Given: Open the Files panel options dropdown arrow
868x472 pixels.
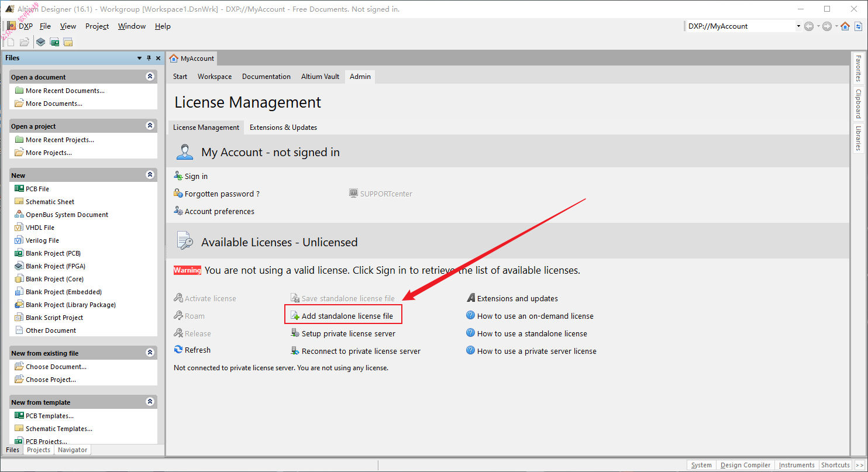Looking at the screenshot, I should (x=139, y=58).
